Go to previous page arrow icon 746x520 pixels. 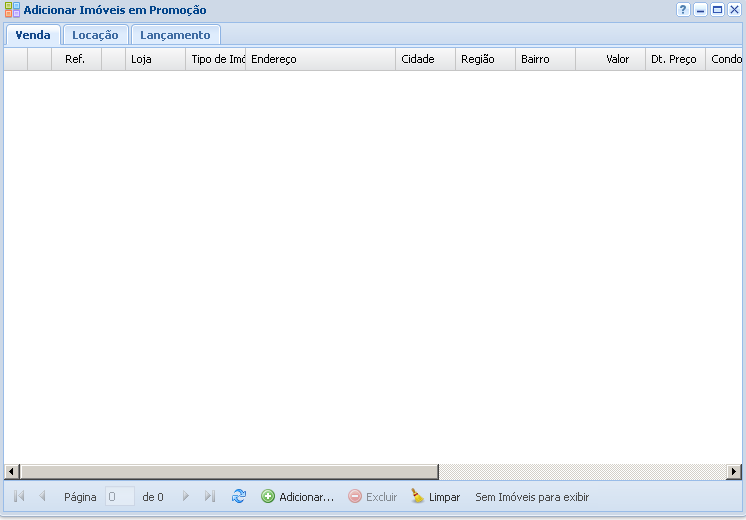pos(42,496)
